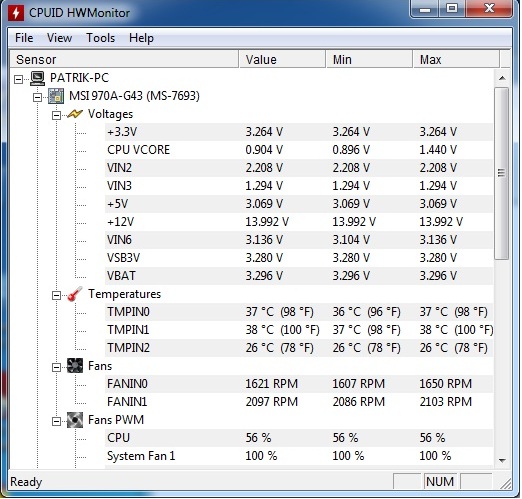This screenshot has height=499, width=522.
Task: Close the HWMonitor window
Action: coord(489,8)
